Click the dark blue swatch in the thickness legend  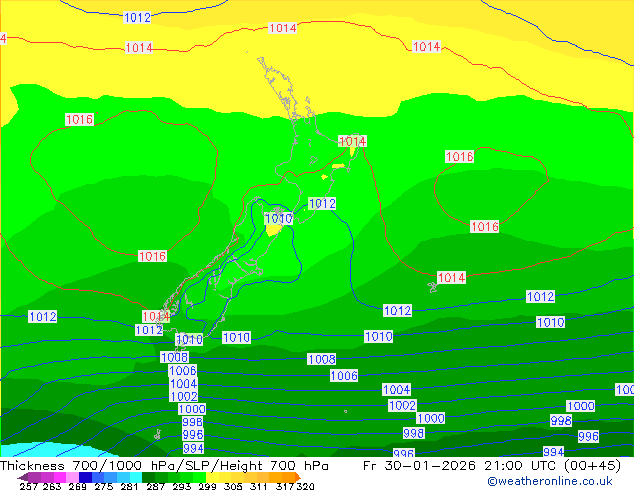(85, 477)
